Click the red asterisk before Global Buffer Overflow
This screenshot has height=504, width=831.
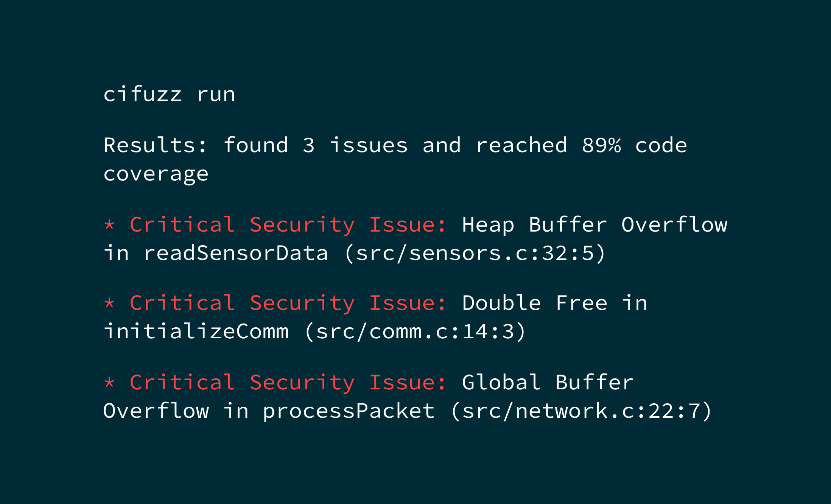(109, 383)
